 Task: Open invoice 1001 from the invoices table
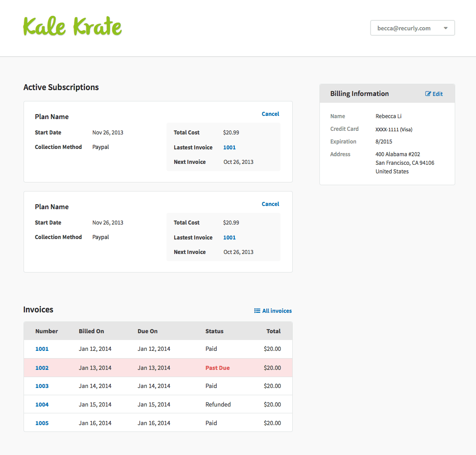click(42, 349)
